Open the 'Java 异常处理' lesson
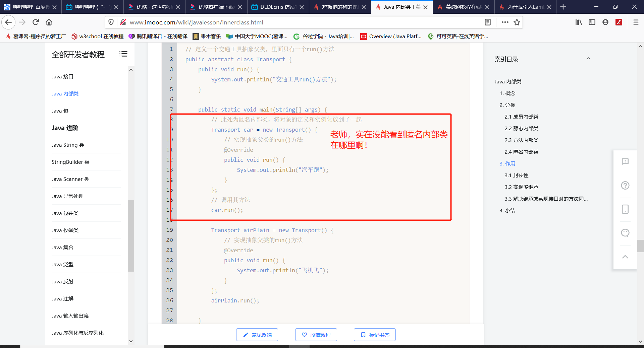 pyautogui.click(x=67, y=196)
